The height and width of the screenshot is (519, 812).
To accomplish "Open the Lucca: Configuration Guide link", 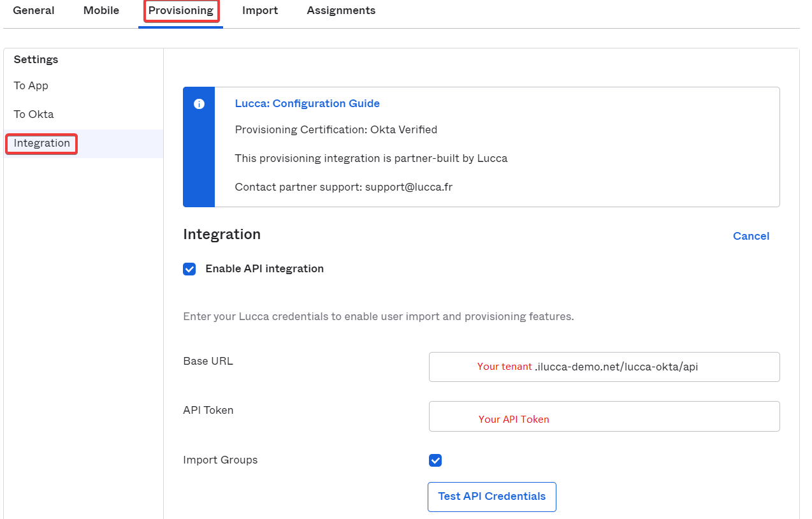I will click(307, 103).
